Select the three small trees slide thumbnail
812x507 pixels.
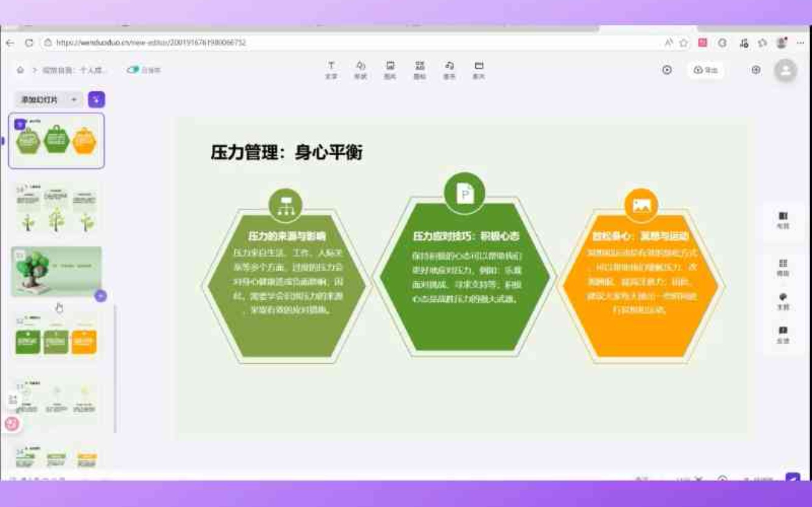point(56,208)
